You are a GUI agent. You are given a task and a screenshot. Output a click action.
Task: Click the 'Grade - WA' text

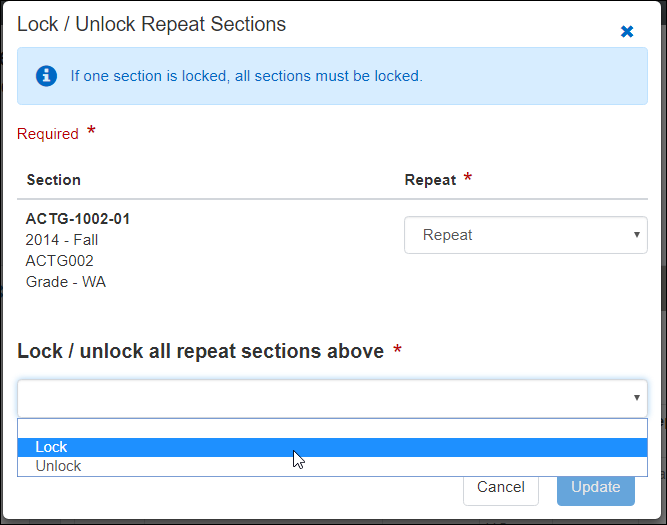coord(66,282)
